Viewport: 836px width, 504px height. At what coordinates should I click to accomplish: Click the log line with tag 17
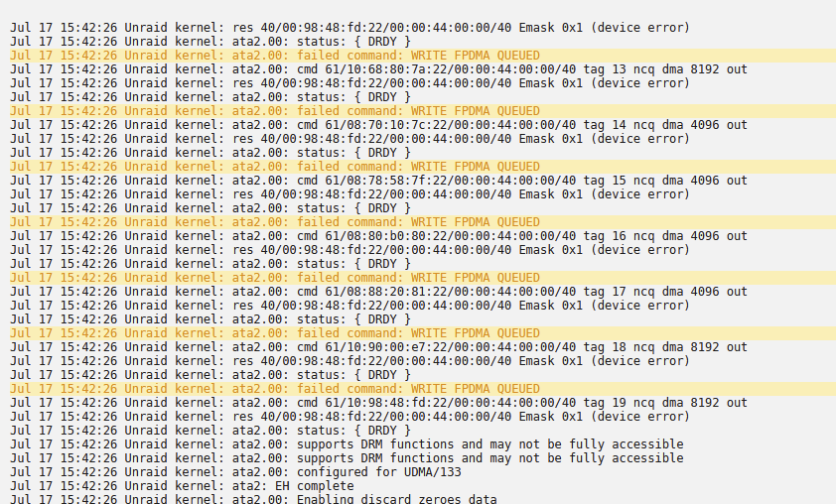(x=378, y=292)
